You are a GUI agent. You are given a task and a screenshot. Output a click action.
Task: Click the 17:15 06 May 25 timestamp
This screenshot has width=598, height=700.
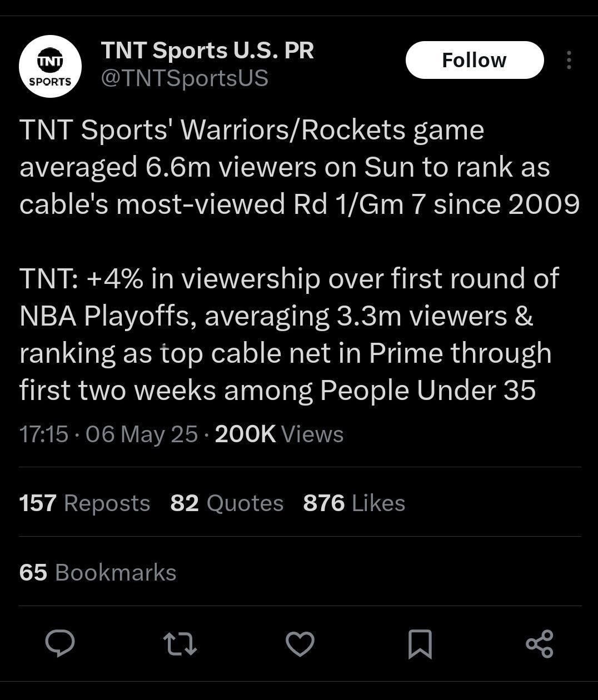(x=108, y=434)
